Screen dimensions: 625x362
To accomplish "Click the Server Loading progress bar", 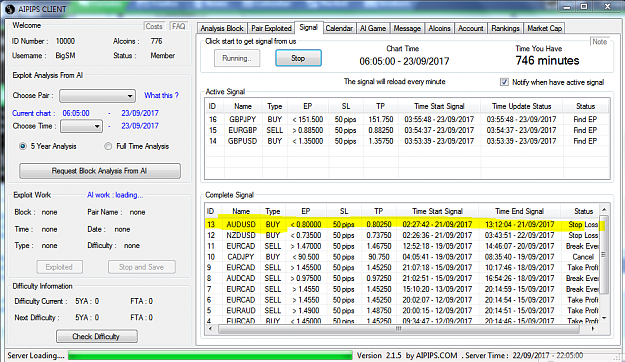I will (210, 355).
